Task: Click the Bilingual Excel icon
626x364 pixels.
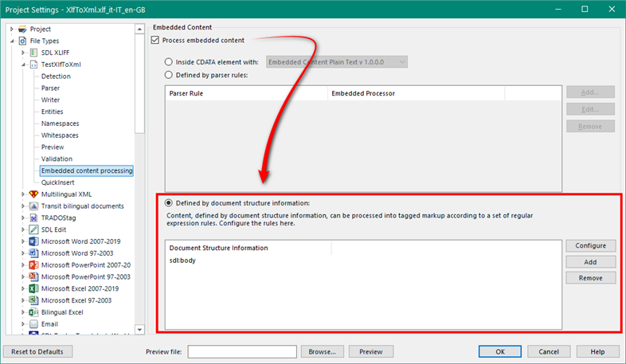Action: [x=34, y=312]
